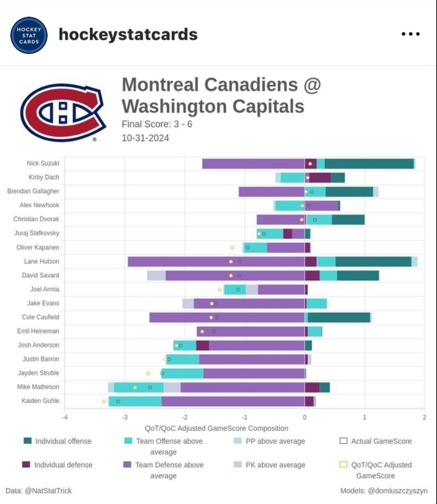437x504 pixels.
Task: Toggle the Actual GameScore legend entry
Action: pos(343,442)
